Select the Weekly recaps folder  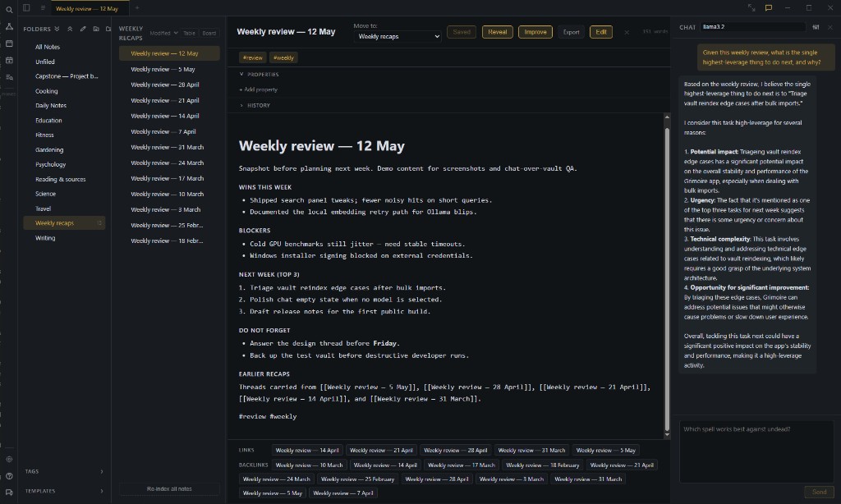coord(64,223)
